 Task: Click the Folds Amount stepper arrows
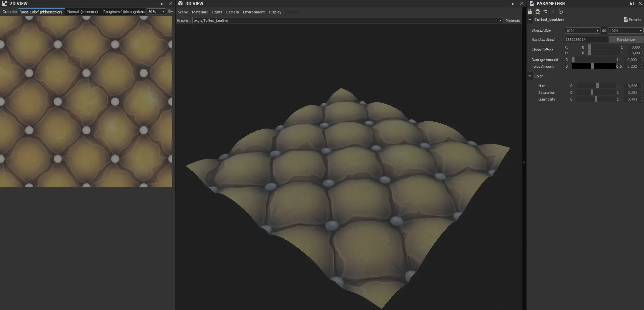[x=642, y=66]
